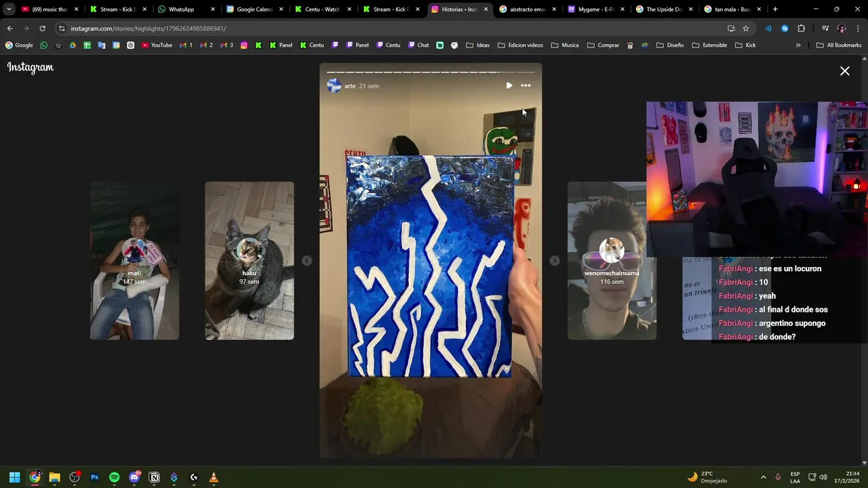Switch to the music YouTube tab
This screenshot has height=488, width=868.
(50, 9)
